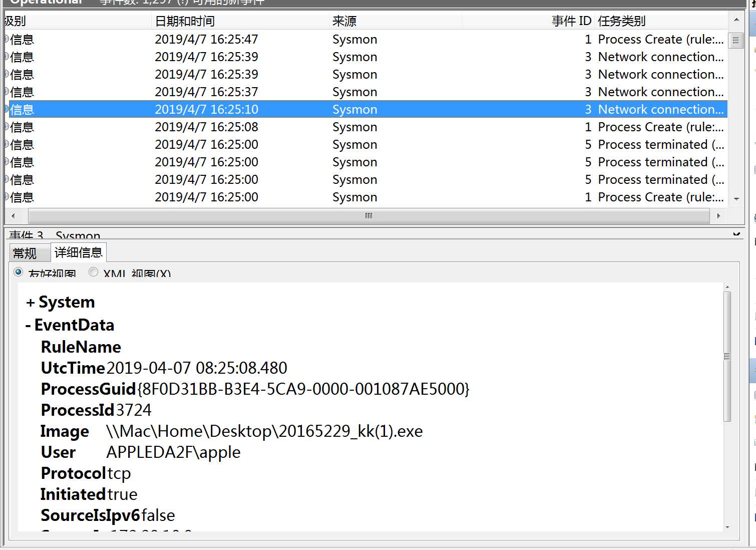Sort by 任务类别 column header

(661, 21)
